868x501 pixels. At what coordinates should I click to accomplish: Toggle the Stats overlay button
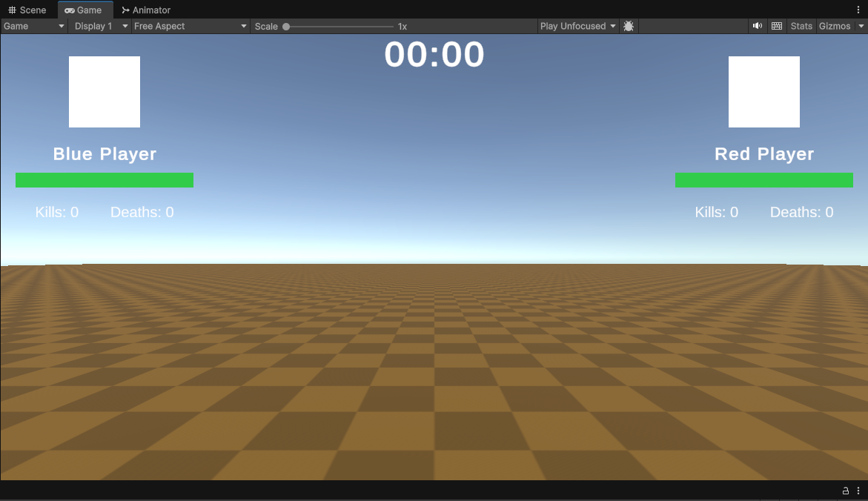[x=801, y=26]
